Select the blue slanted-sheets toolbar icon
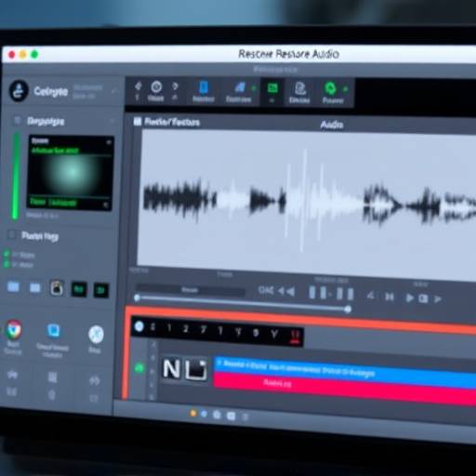Image resolution: width=476 pixels, height=476 pixels. point(240,87)
